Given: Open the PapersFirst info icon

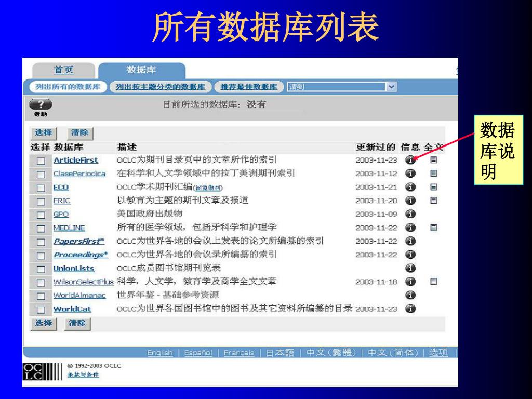Looking at the screenshot, I should click(x=410, y=241).
